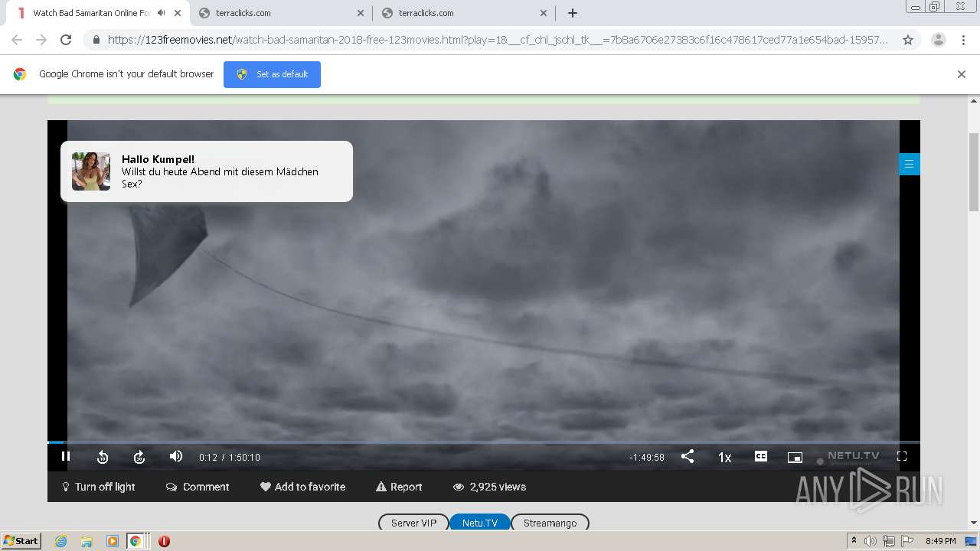Open Windows Media Player taskbar icon
Image resolution: width=980 pixels, height=551 pixels.
[x=113, y=541]
